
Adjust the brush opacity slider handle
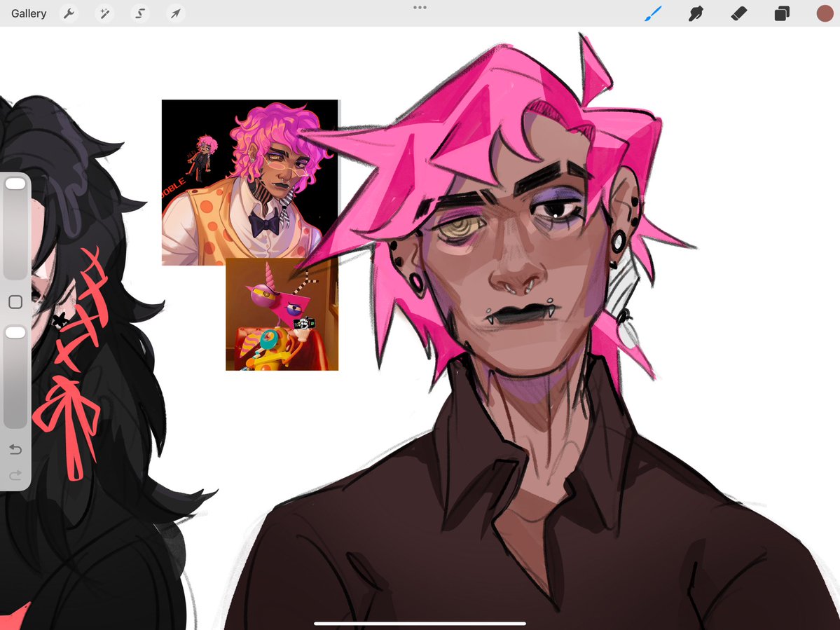pyautogui.click(x=15, y=331)
